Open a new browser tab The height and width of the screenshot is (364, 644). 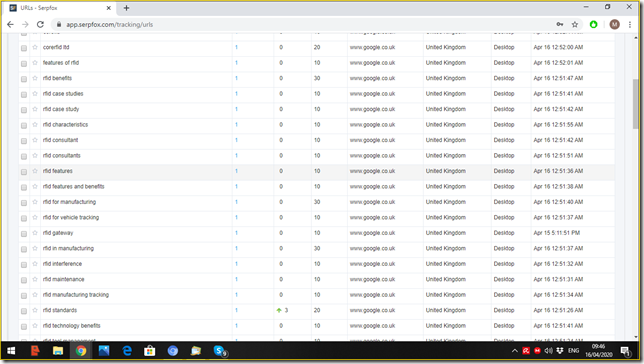tap(126, 8)
